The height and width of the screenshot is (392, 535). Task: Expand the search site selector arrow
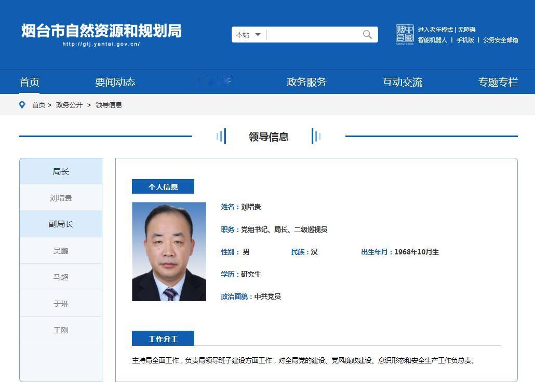(258, 34)
